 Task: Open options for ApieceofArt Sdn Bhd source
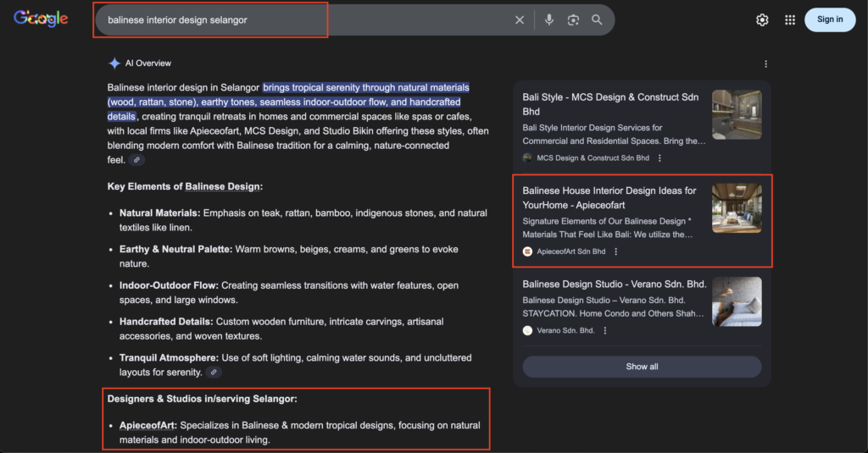pyautogui.click(x=616, y=251)
